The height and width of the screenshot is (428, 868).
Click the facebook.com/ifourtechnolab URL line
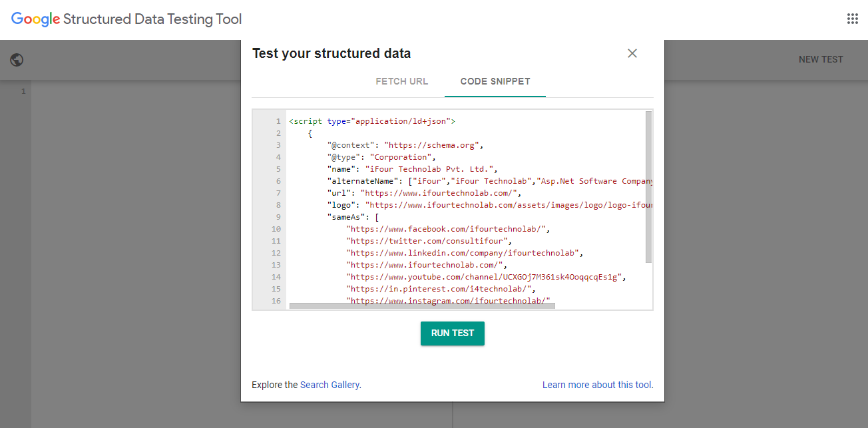(448, 229)
